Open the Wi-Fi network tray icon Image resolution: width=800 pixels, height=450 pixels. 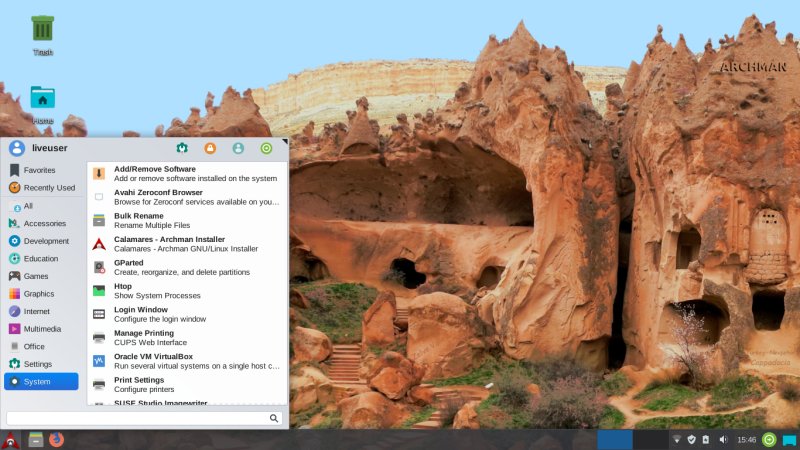677,439
